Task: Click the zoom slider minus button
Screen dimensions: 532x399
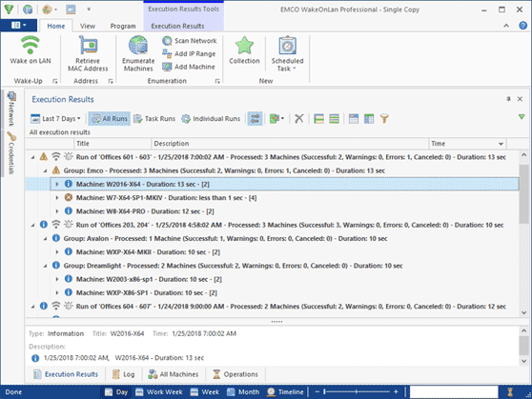Action: [317, 392]
